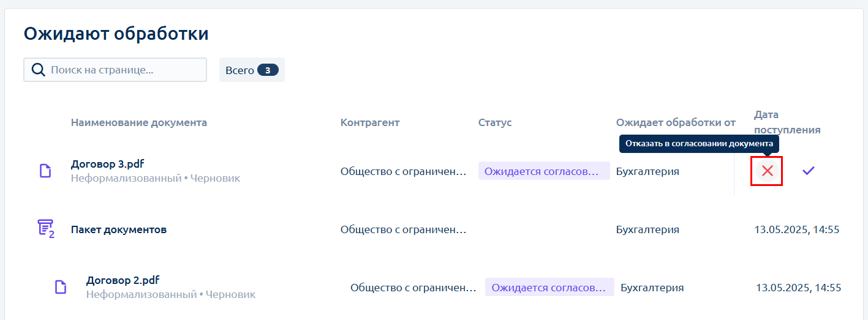Click the red X reject approval icon
The image size is (868, 320).
click(x=767, y=171)
